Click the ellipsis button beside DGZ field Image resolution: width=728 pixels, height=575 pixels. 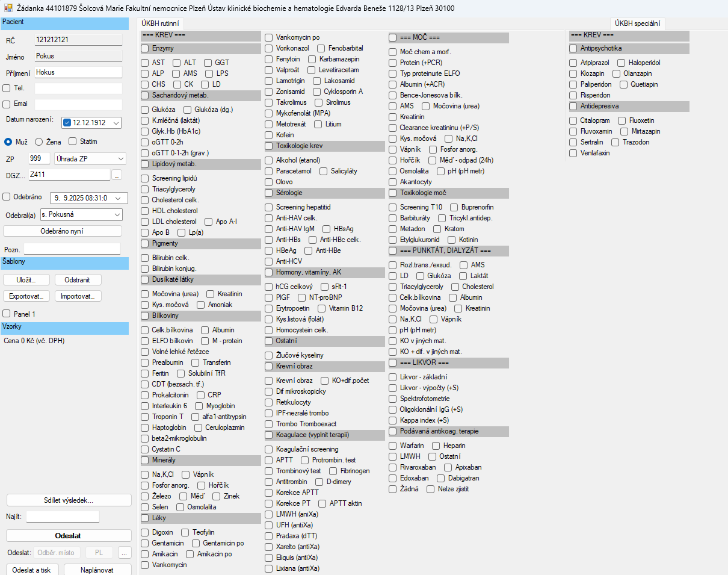coord(117,175)
